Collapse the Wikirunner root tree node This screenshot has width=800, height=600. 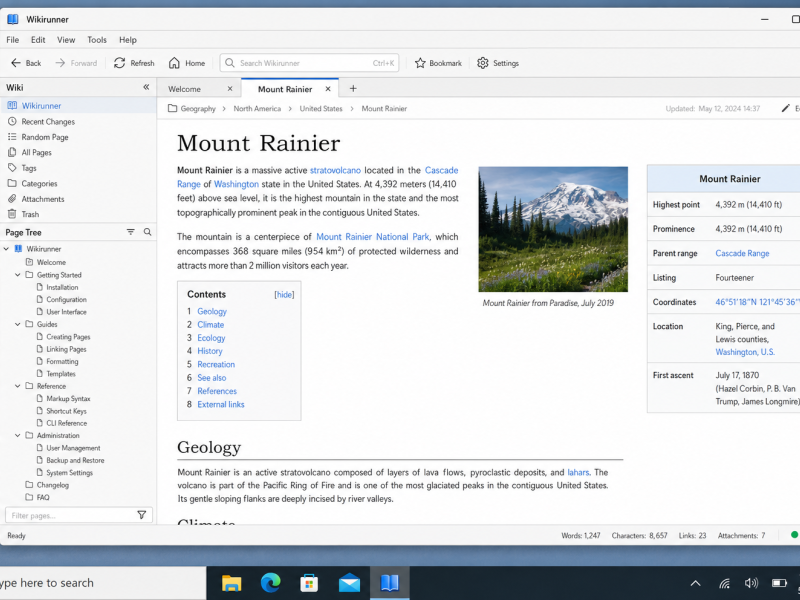[6, 249]
